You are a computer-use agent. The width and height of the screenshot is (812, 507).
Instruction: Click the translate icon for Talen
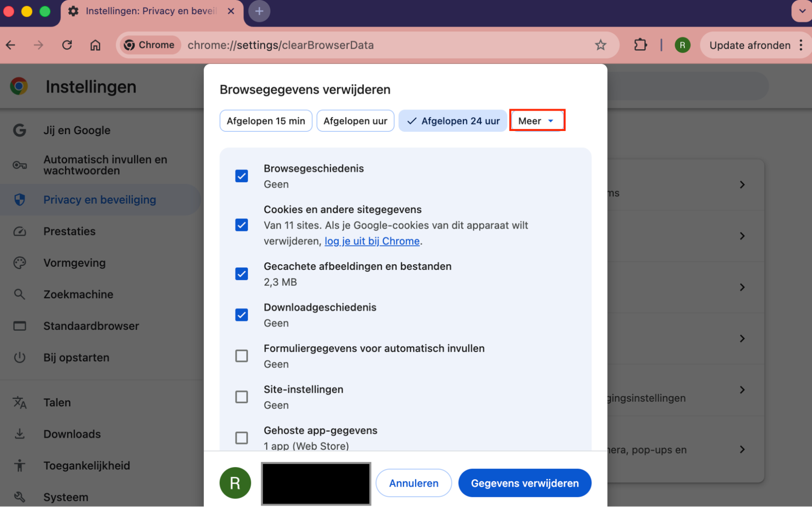19,403
